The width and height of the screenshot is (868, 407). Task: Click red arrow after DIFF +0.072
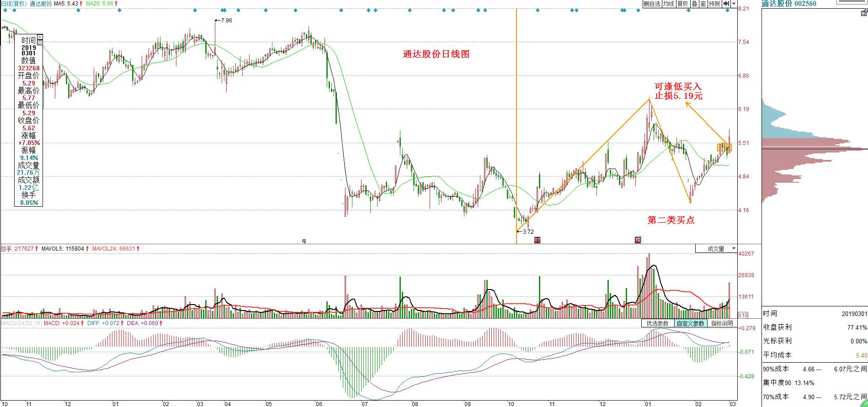coord(122,323)
